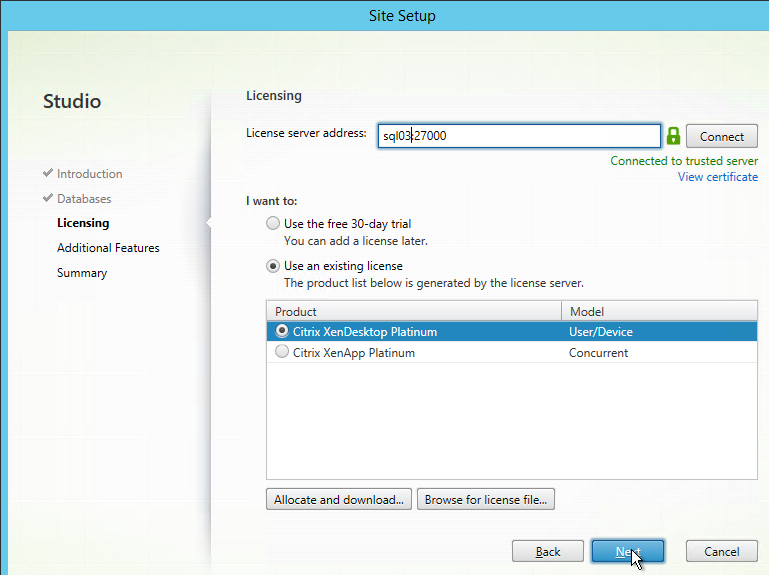
Task: Click the Databases step checkmark icon
Action: (48, 198)
